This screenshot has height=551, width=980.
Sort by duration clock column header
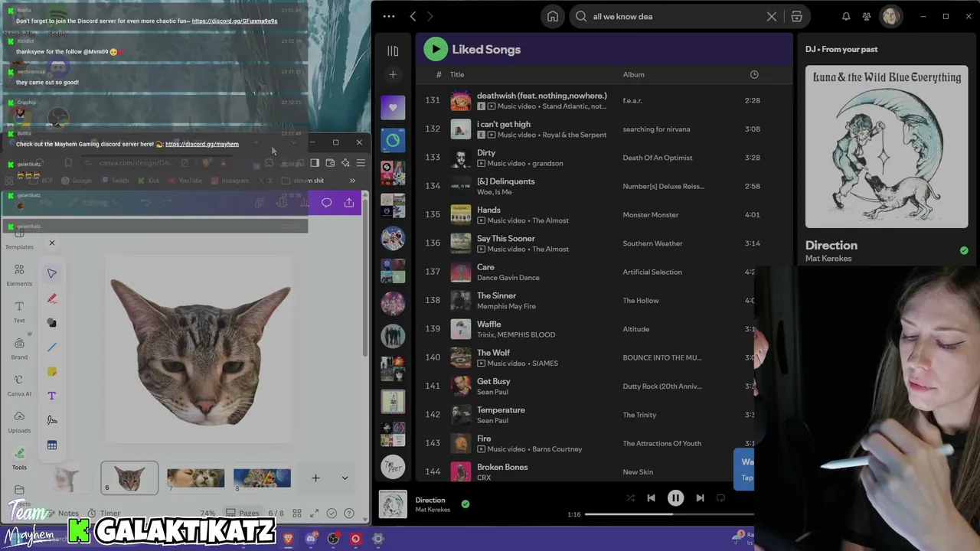tap(754, 75)
